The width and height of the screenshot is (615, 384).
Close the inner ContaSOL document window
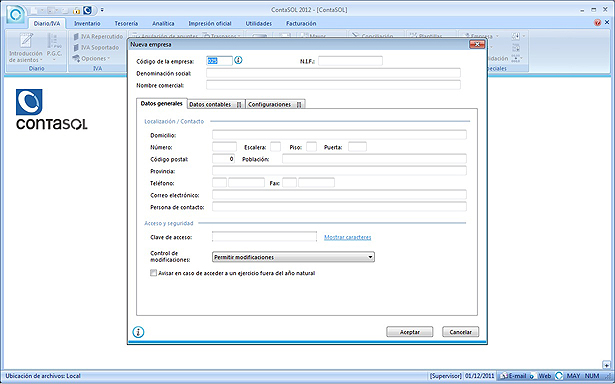click(x=608, y=23)
